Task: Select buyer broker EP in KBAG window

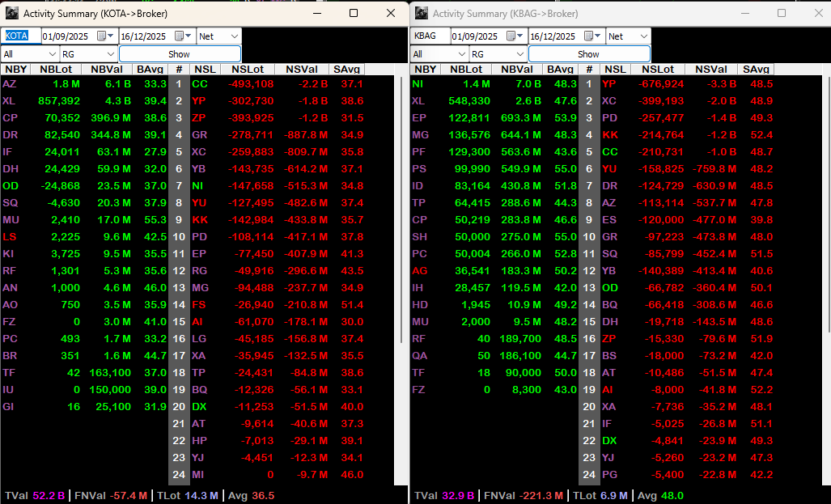Action: point(419,117)
